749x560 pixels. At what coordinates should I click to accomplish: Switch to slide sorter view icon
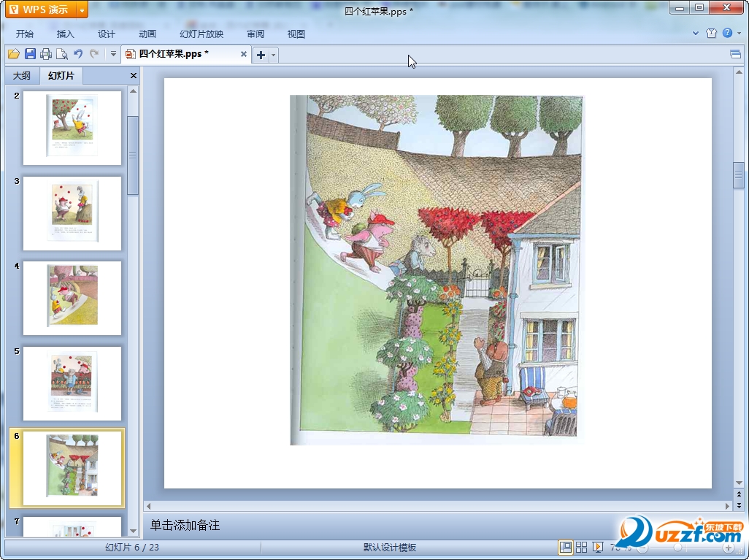[x=581, y=547]
